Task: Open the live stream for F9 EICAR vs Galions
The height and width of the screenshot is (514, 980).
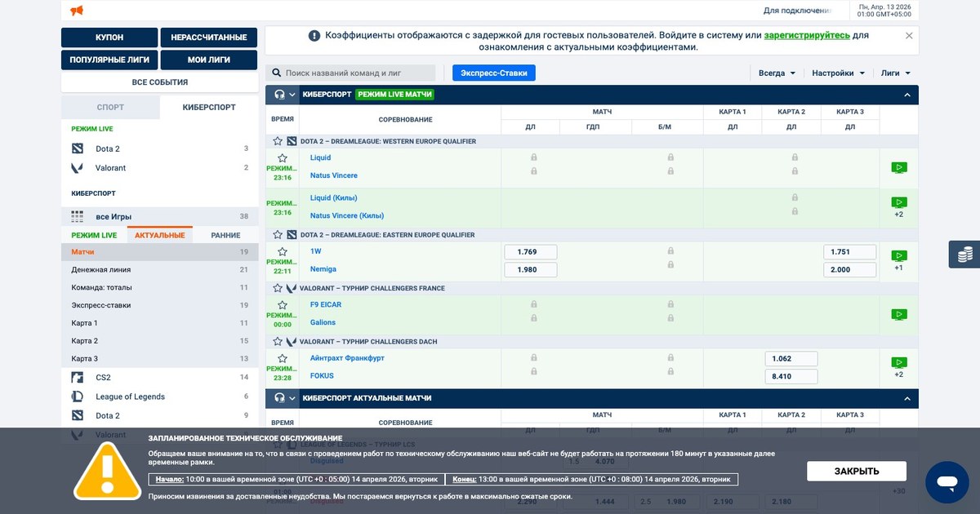Action: [898, 314]
